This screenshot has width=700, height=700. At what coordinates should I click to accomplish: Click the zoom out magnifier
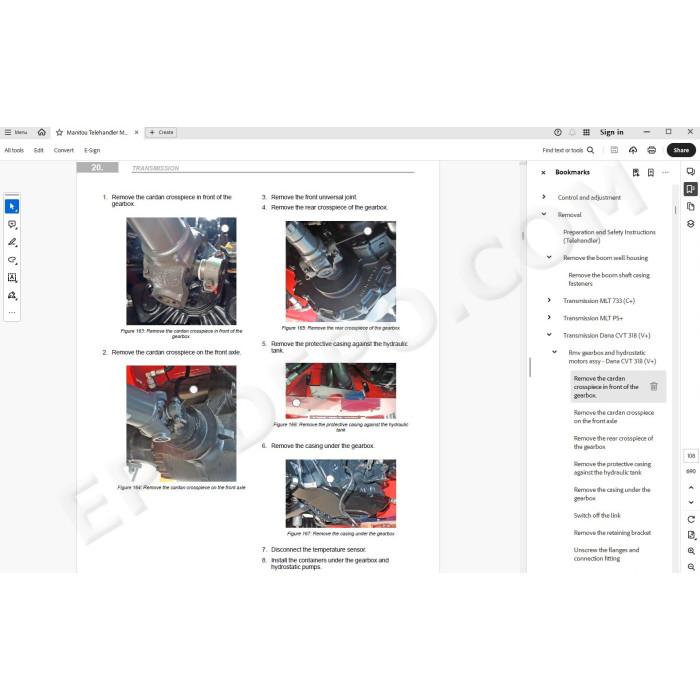(691, 567)
